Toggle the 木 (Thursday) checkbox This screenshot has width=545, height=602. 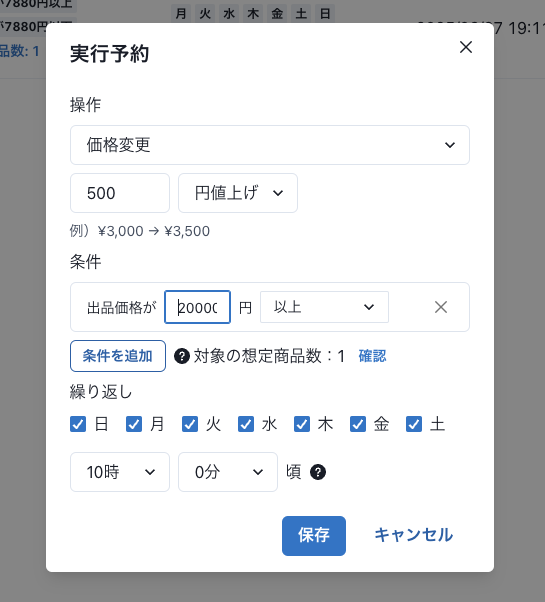pyautogui.click(x=302, y=424)
